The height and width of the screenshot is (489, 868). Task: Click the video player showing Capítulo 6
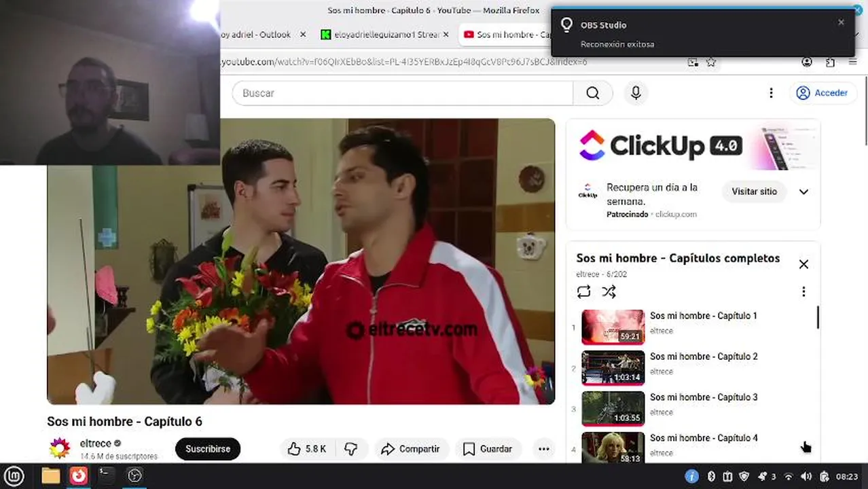click(x=301, y=261)
